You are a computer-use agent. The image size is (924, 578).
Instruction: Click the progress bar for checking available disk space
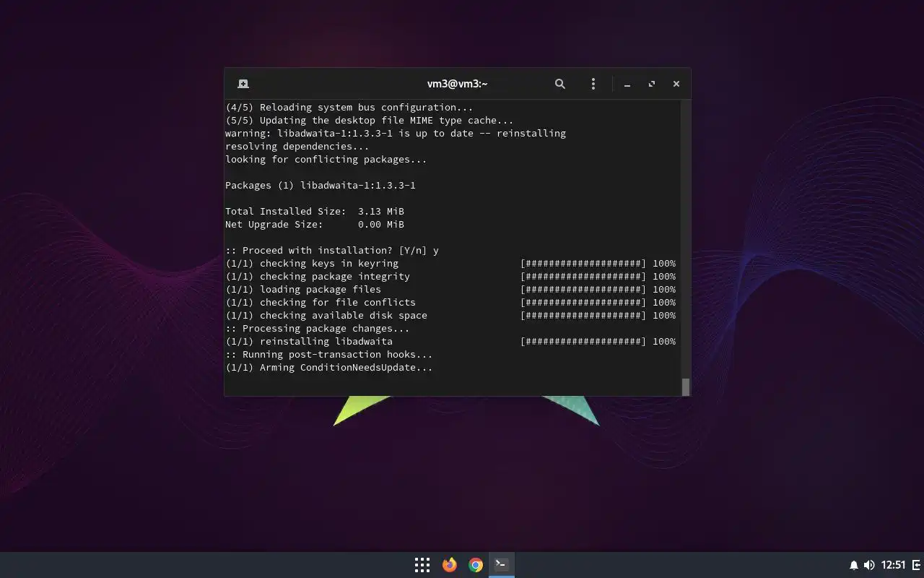point(583,315)
